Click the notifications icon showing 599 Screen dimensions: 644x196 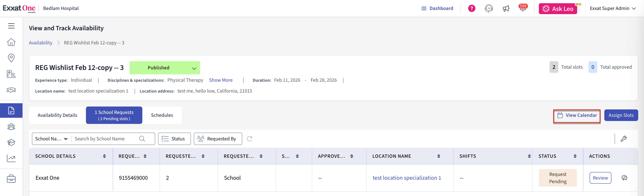click(x=523, y=9)
